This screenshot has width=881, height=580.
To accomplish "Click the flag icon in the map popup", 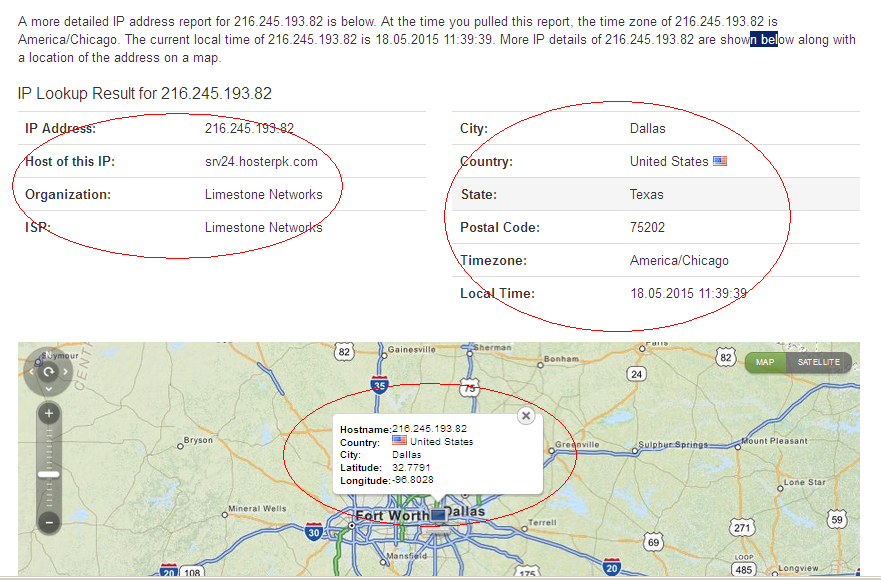I will [x=399, y=440].
